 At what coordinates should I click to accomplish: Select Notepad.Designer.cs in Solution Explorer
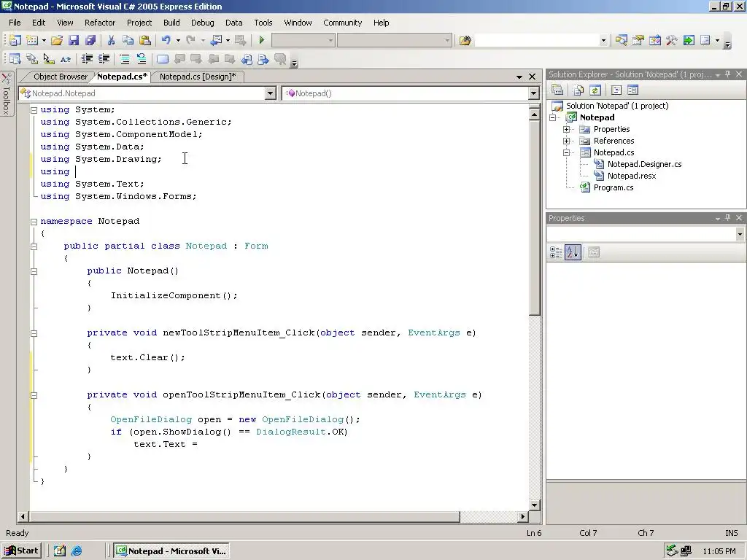point(644,164)
